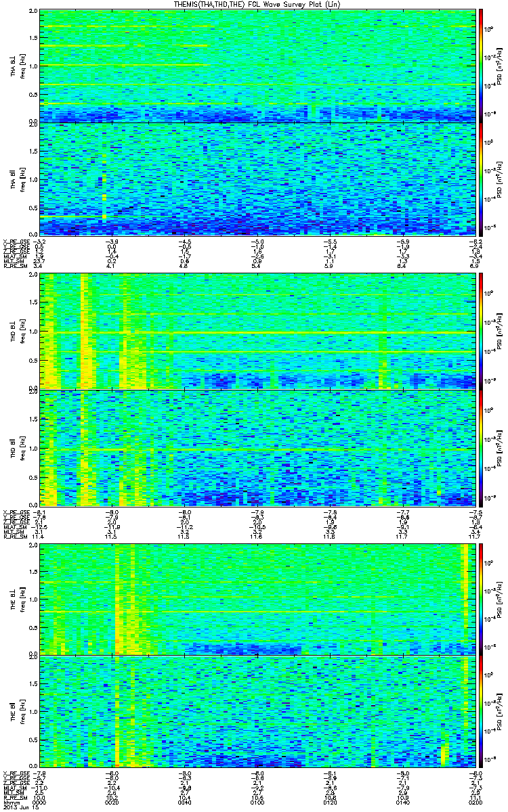Click the '1.0' tick on THD BL frequency axis
This screenshot has width=508, height=812.
tap(34, 332)
